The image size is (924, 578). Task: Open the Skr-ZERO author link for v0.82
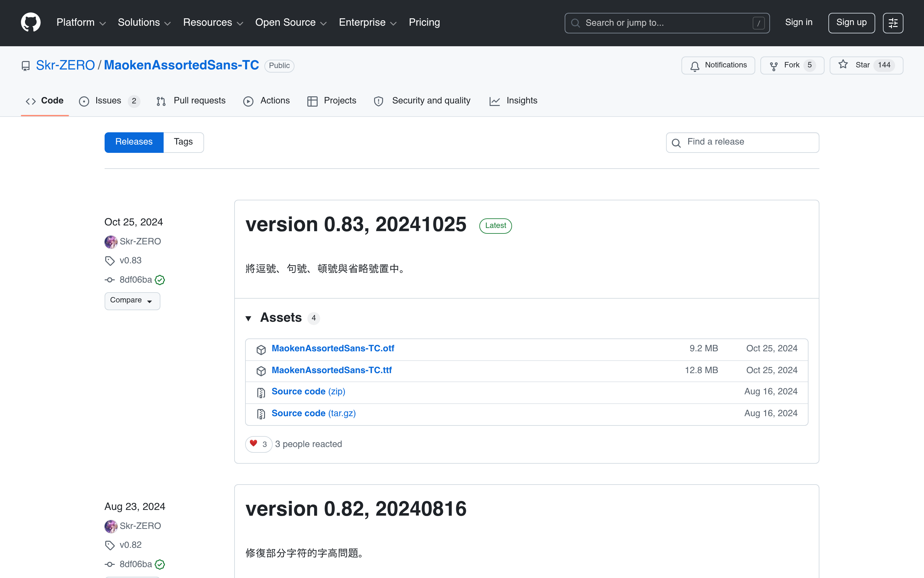140,526
